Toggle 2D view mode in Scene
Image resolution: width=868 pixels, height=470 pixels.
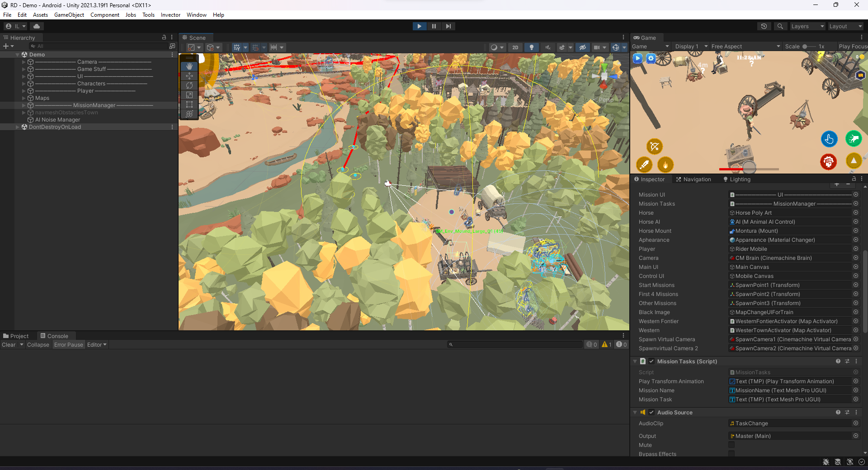[x=515, y=47]
